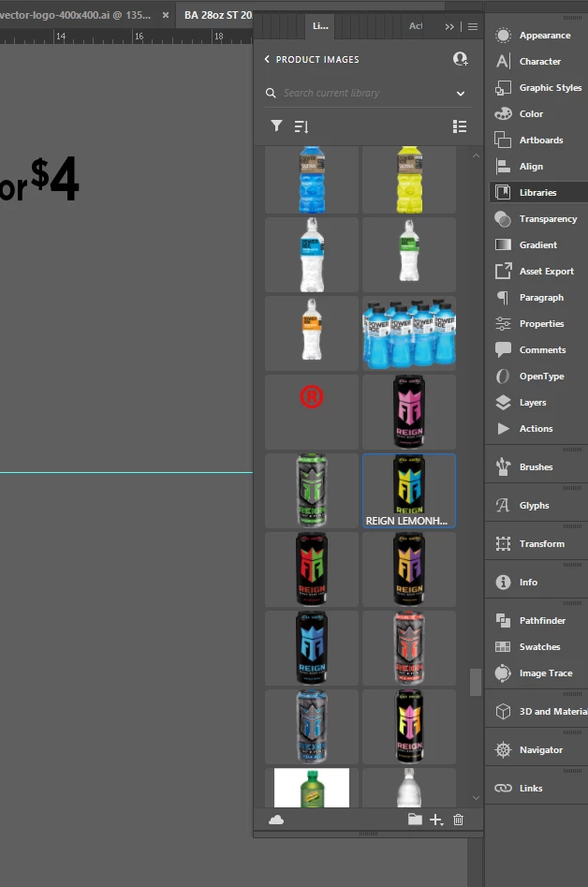Click the add elements plus button

coord(436,820)
